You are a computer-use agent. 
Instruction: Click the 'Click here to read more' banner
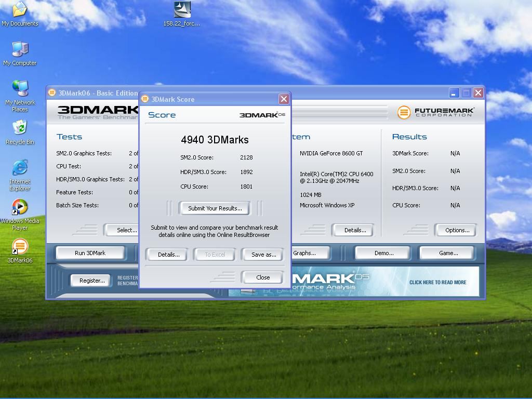437,282
